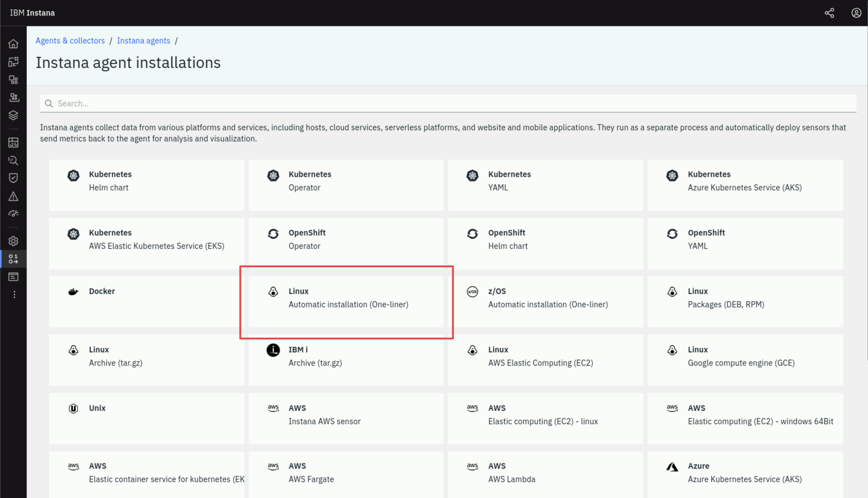The width and height of the screenshot is (868, 498).
Task: Pick AWS Fargate as the agent platform
Action: click(346, 475)
